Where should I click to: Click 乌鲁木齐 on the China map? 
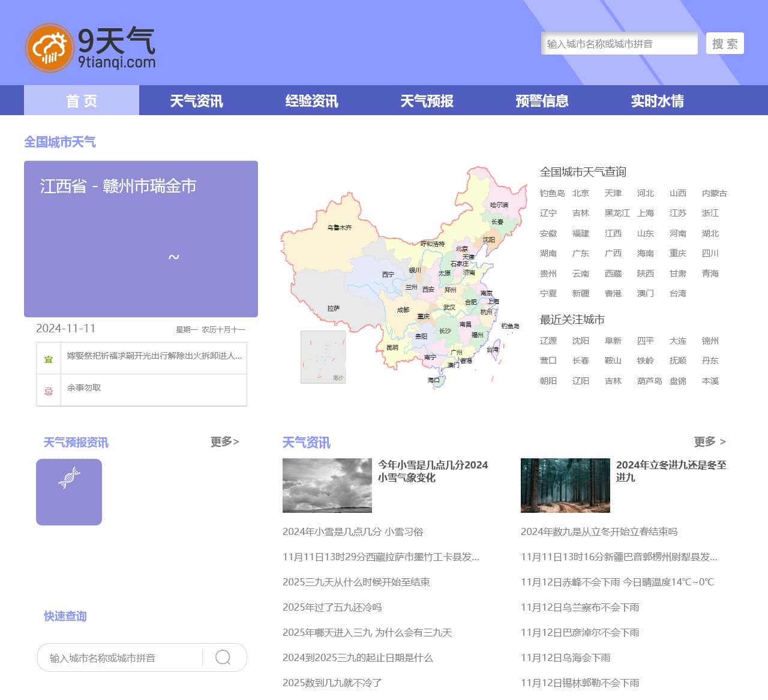339,227
